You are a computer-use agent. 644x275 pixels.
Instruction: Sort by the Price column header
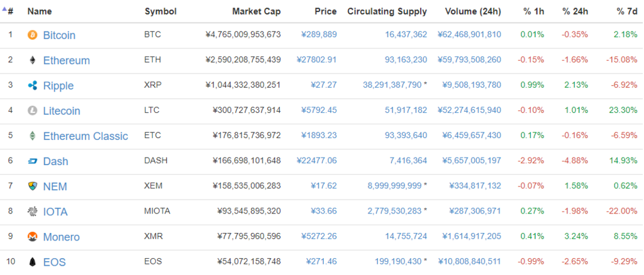tap(326, 11)
